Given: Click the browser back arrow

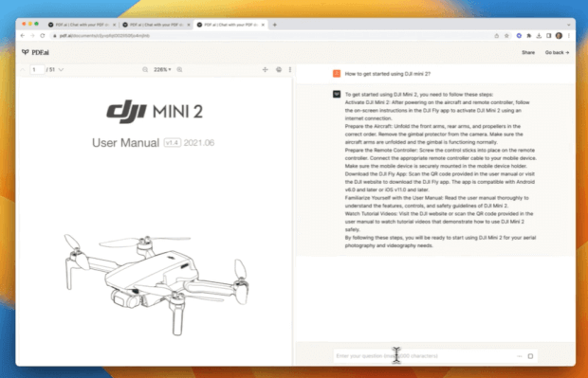Looking at the screenshot, I should point(23,36).
